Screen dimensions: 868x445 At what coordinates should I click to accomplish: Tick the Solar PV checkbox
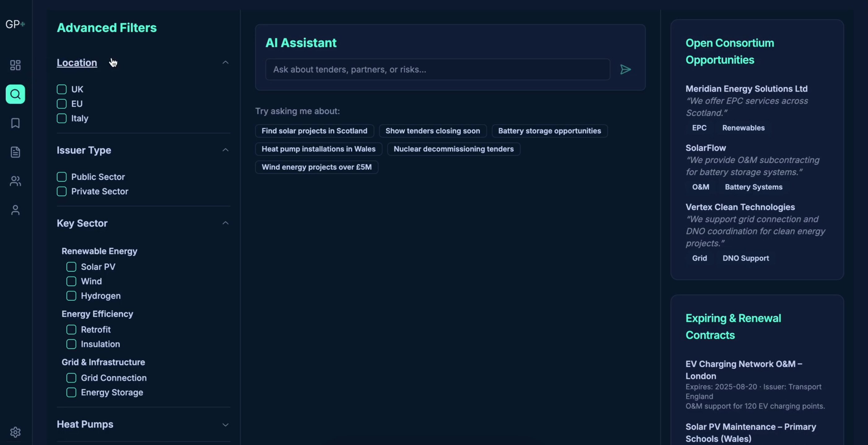click(71, 267)
